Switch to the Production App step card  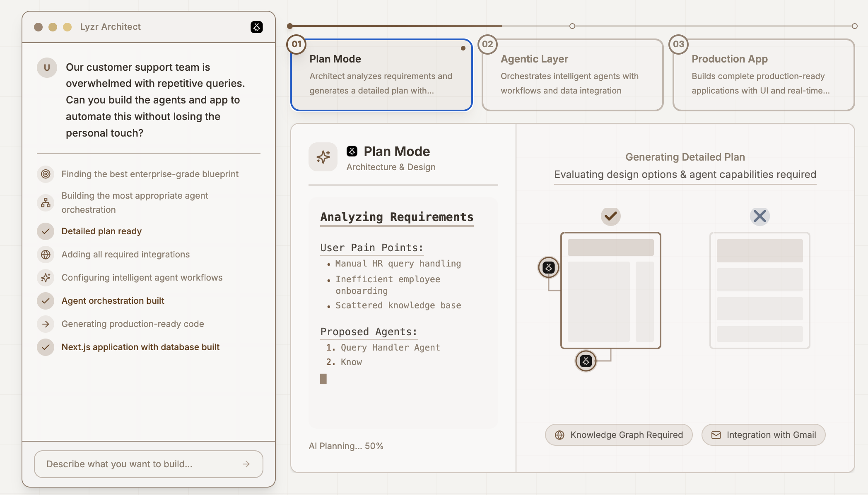(763, 75)
